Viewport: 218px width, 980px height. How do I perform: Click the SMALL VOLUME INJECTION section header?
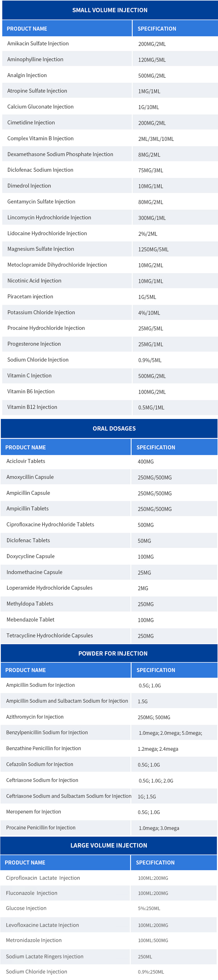point(110,10)
